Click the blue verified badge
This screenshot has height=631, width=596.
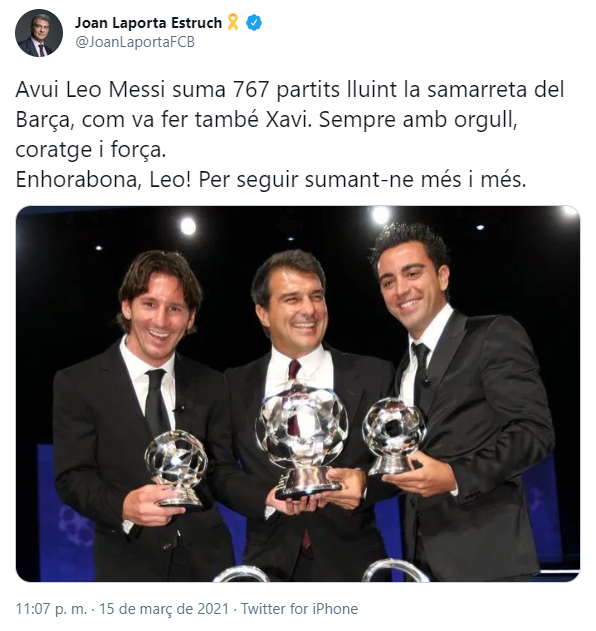254,23
